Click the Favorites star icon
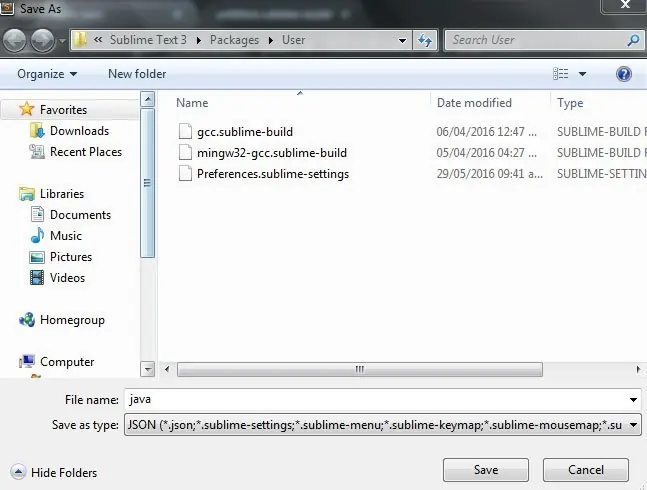 click(x=26, y=109)
